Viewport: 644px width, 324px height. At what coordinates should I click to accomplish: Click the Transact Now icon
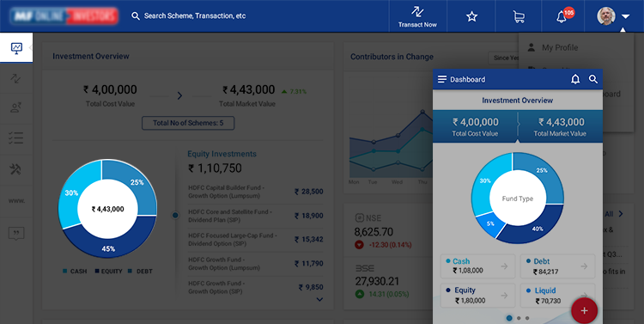[x=417, y=12]
